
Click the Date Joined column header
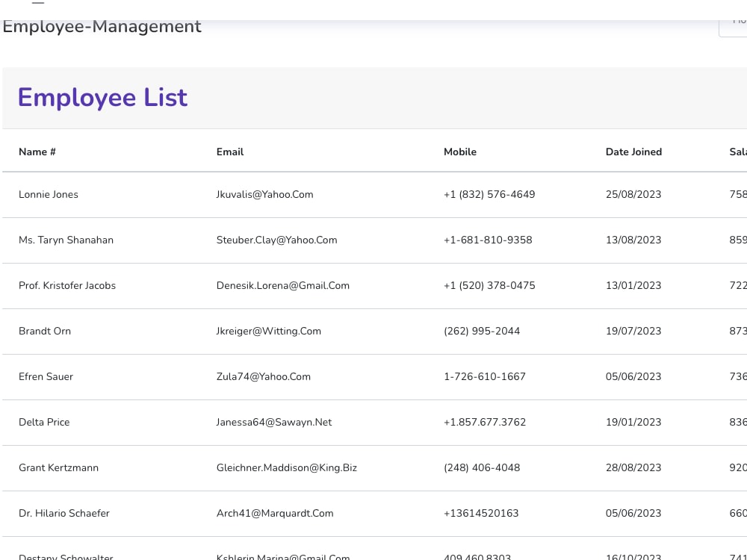click(633, 152)
